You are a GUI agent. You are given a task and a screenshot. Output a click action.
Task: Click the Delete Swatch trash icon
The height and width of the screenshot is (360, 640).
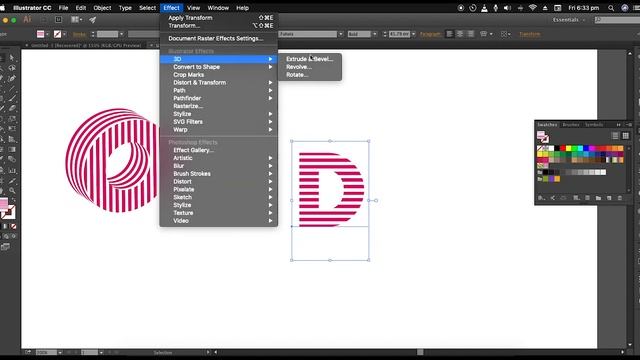point(620,198)
